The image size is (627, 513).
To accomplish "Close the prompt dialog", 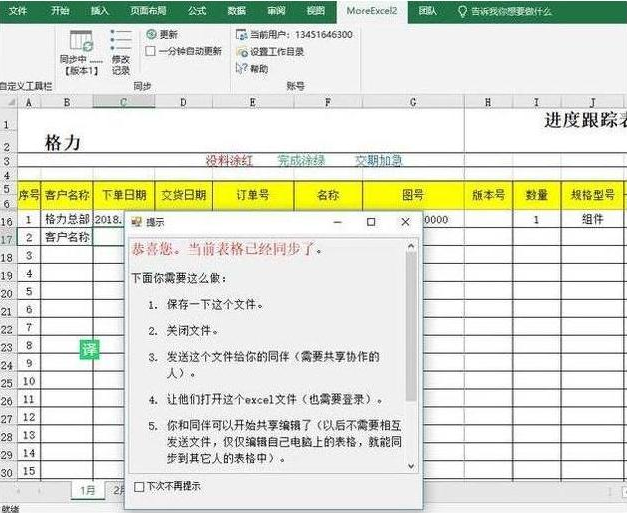I will [405, 222].
